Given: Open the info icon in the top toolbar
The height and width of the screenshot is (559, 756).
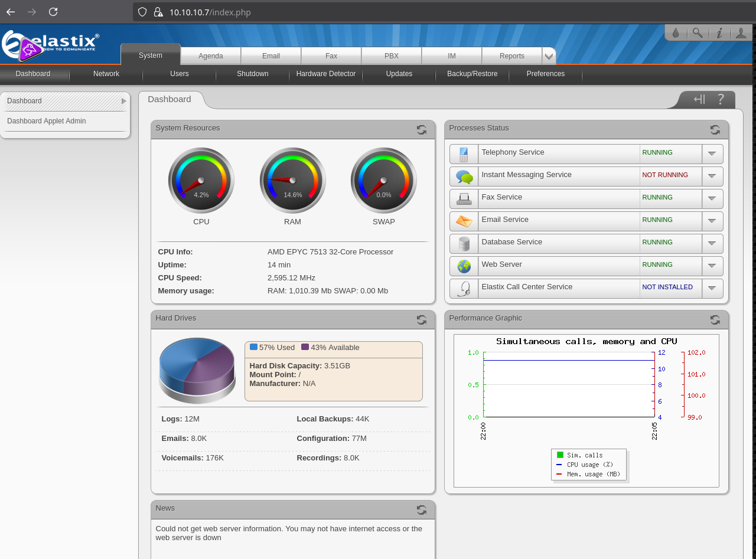Looking at the screenshot, I should point(719,33).
